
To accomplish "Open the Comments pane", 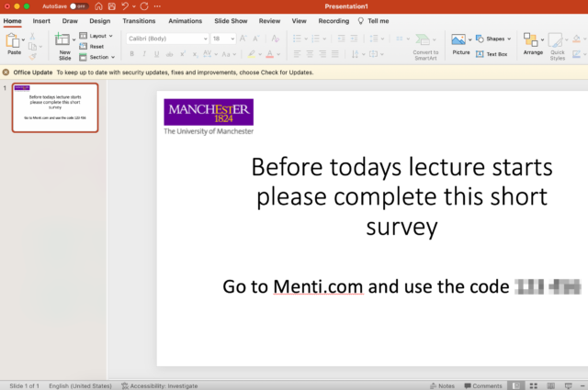I will click(x=483, y=385).
